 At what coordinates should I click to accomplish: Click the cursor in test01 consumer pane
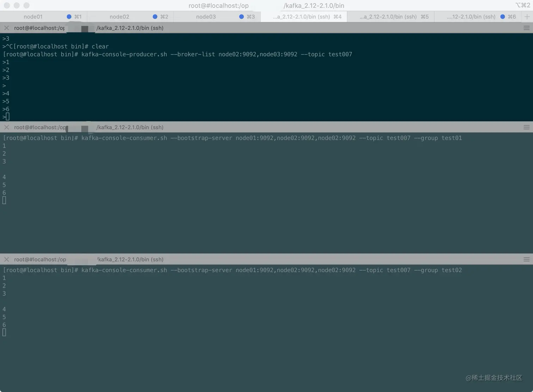click(4, 200)
